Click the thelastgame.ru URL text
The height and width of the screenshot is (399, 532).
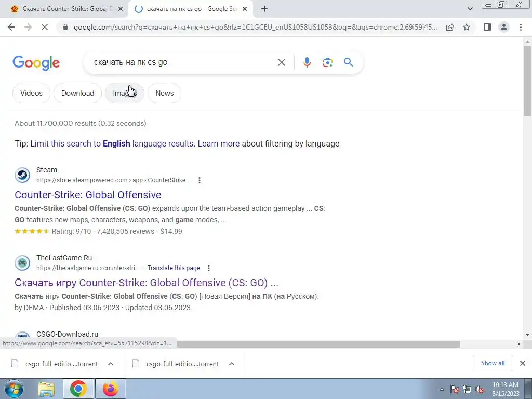[88, 268]
